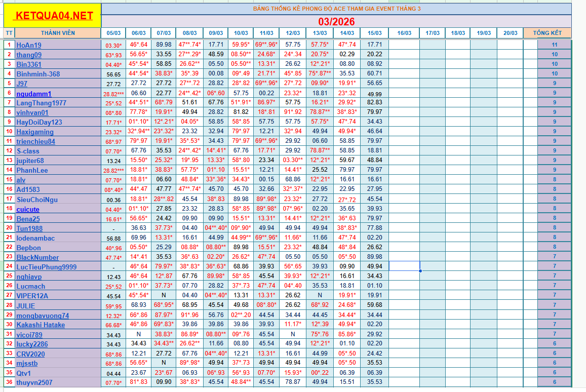Open member link jupiter68

30,161
